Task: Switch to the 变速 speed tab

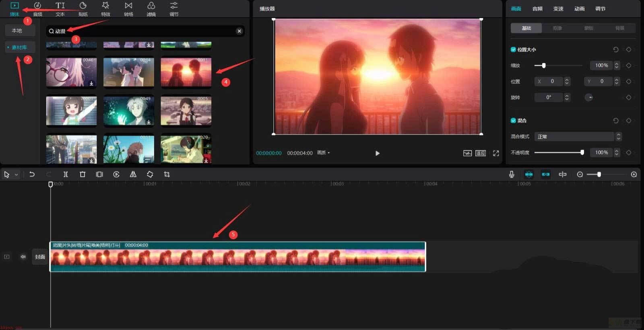Action: [x=558, y=9]
